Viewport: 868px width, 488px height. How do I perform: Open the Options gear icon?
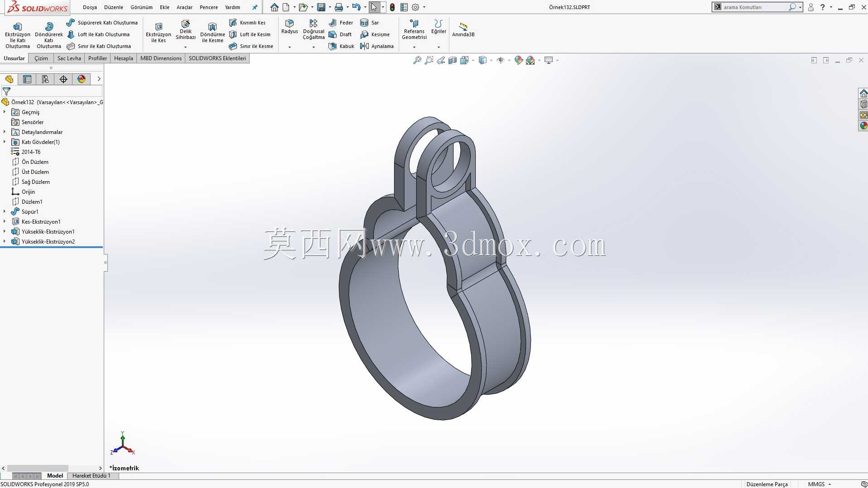(x=415, y=7)
